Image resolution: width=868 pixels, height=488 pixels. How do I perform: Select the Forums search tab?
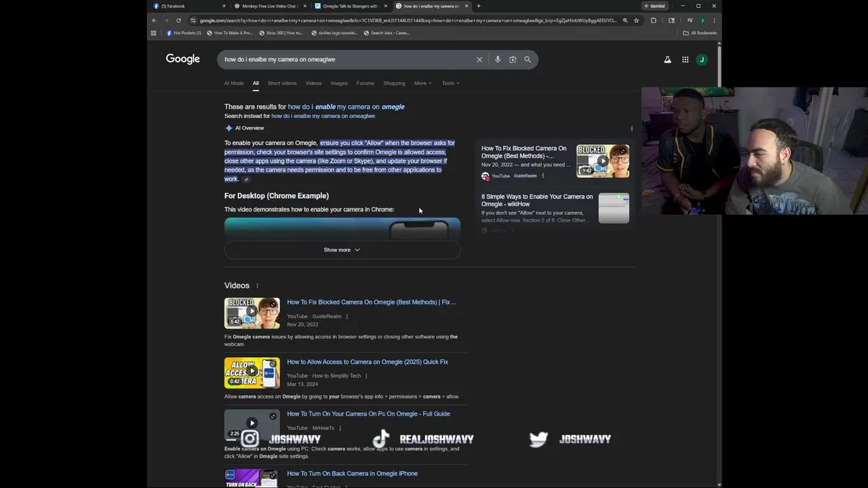[x=366, y=83]
